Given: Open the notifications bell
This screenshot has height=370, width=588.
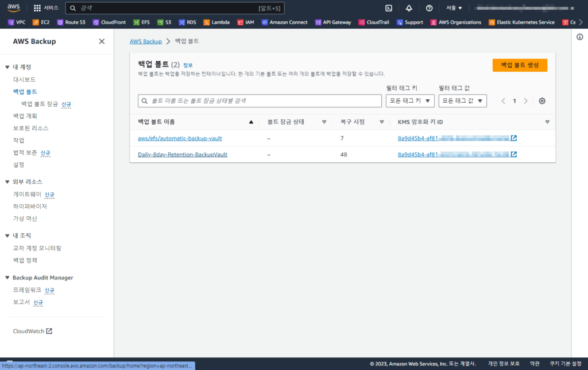Looking at the screenshot, I should (x=409, y=8).
